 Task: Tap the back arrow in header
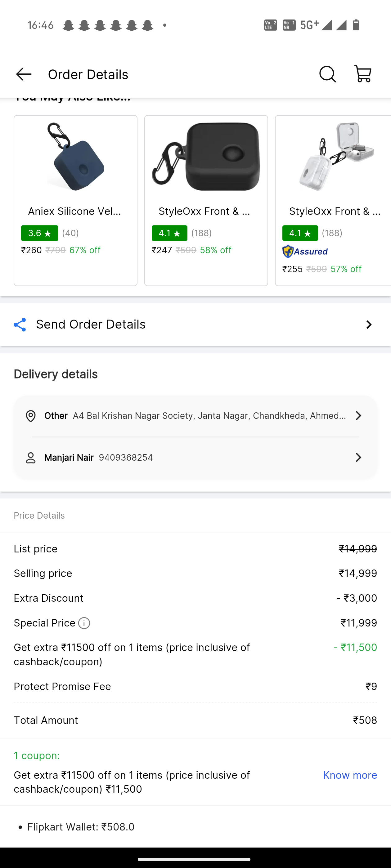click(24, 74)
